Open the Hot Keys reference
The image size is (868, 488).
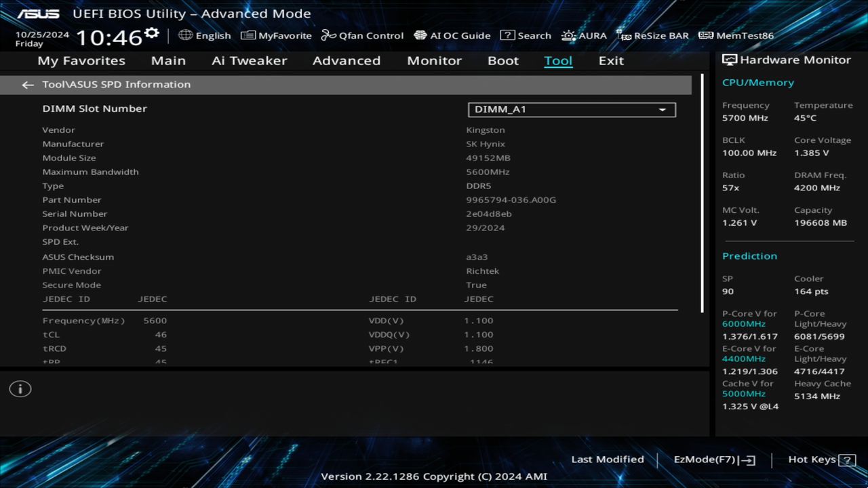click(811, 459)
